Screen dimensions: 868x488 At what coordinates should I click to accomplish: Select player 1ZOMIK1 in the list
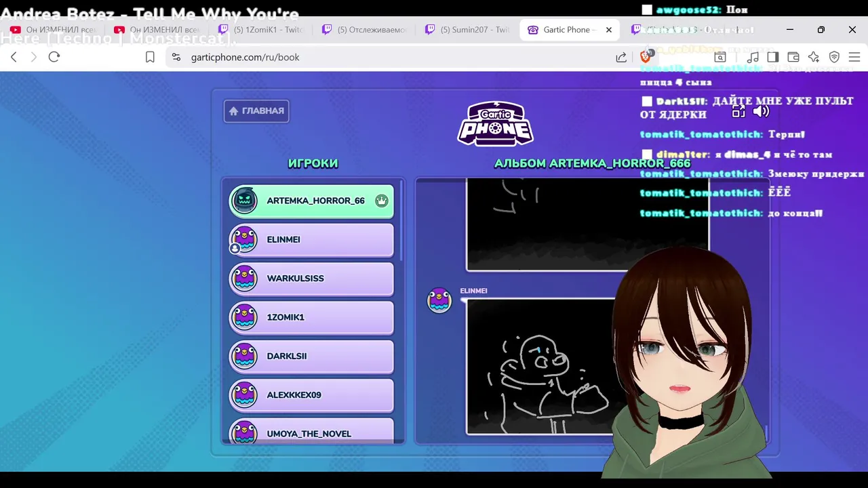coord(311,317)
